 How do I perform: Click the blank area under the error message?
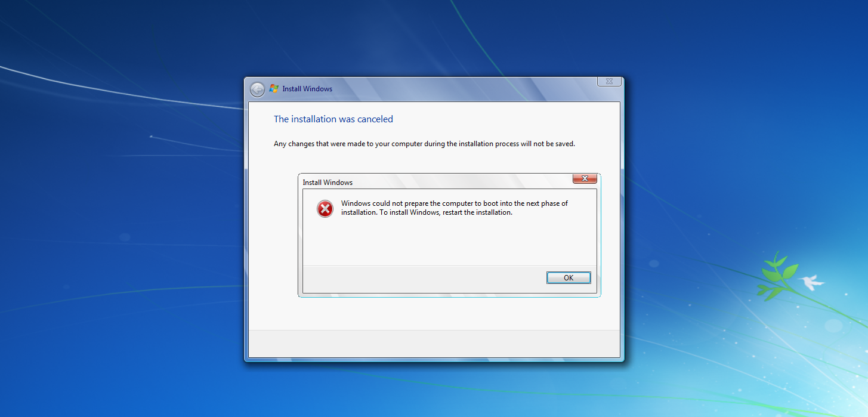tap(450, 242)
